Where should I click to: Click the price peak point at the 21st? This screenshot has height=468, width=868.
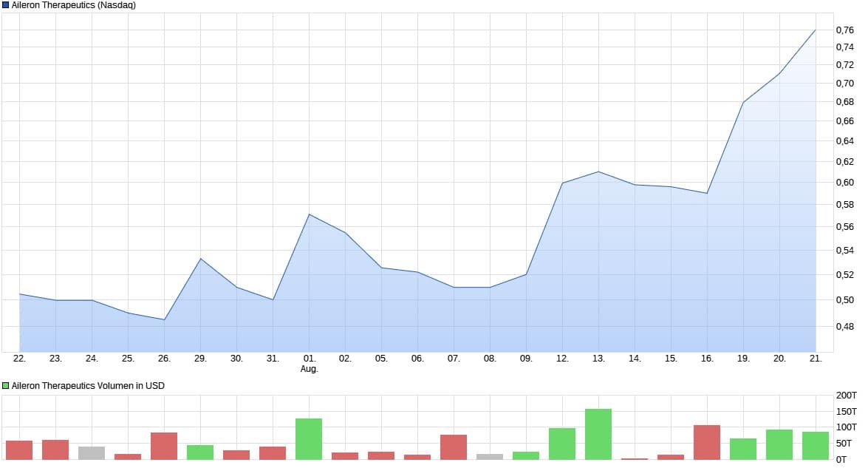click(815, 30)
